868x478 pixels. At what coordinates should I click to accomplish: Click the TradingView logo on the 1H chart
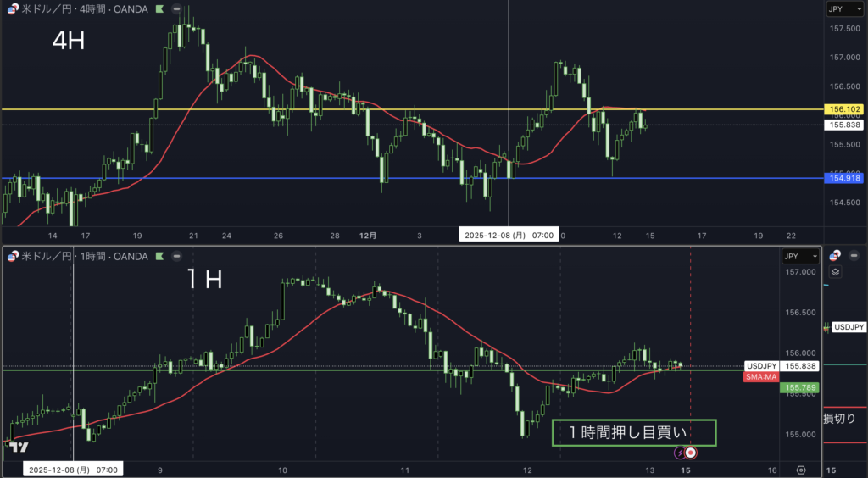click(x=19, y=447)
